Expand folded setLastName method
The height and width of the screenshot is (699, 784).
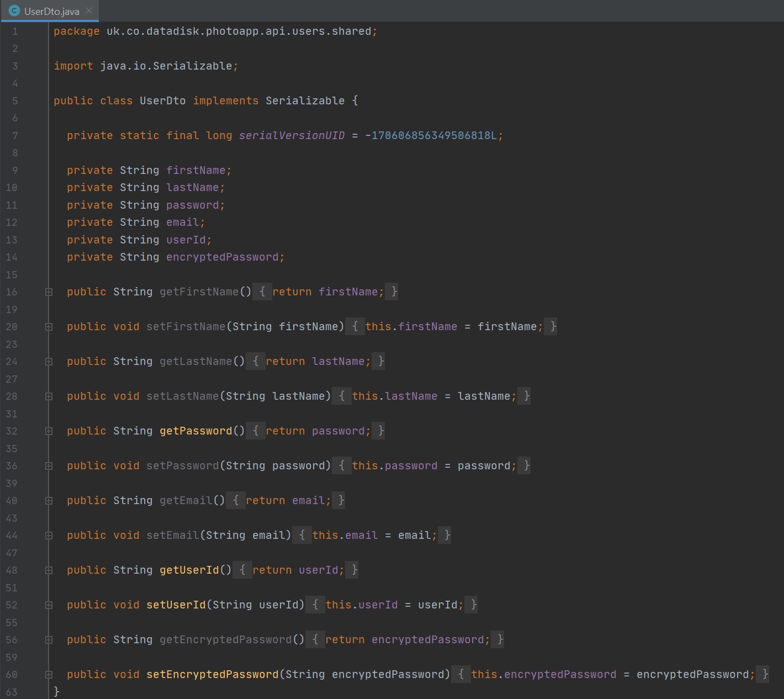(x=49, y=396)
